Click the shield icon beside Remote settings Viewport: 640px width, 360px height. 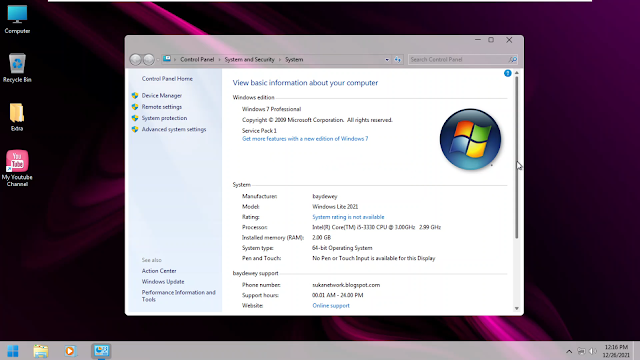(x=135, y=107)
